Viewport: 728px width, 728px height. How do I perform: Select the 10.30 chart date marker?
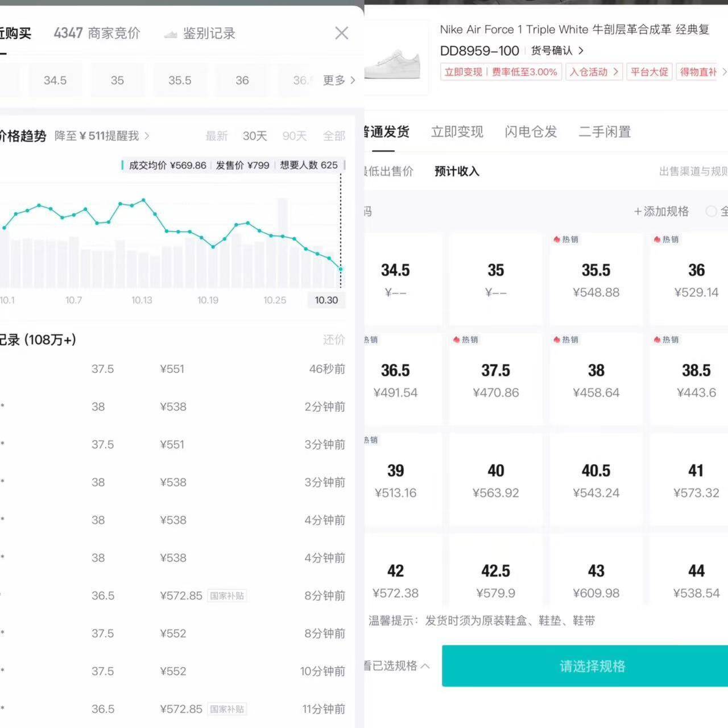(x=326, y=300)
